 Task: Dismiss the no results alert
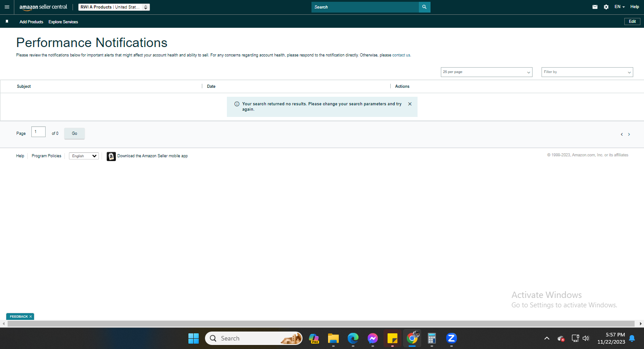pyautogui.click(x=410, y=104)
